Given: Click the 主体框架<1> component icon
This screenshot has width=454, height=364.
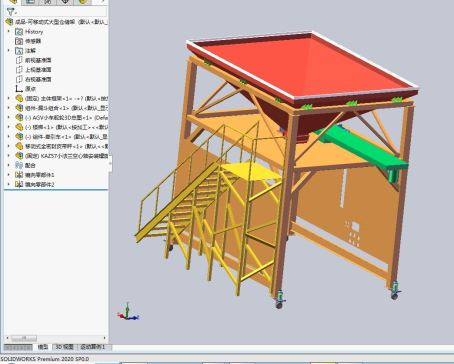Looking at the screenshot, I should tap(19, 98).
